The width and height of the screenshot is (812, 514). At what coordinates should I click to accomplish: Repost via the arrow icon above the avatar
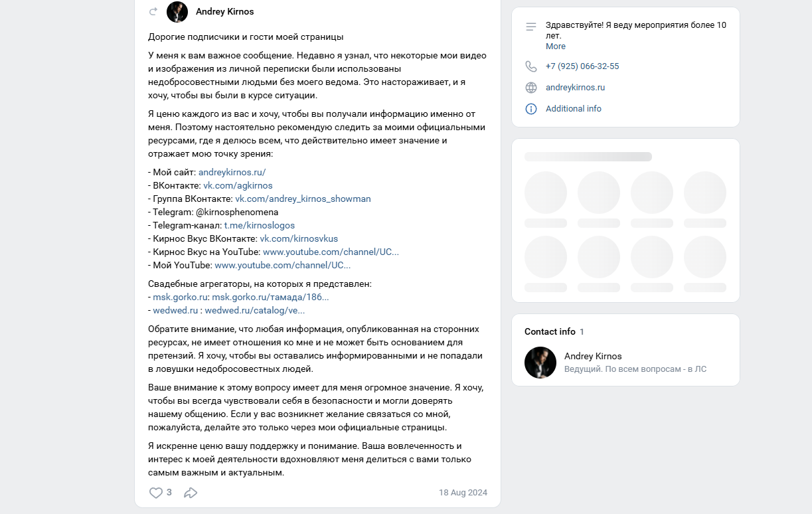(153, 11)
